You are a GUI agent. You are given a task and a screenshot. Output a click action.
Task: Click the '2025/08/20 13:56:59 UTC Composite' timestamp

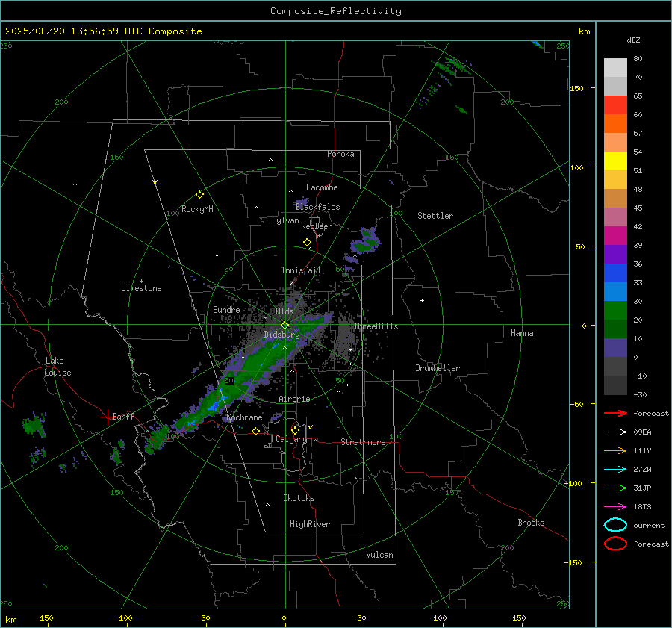(103, 31)
